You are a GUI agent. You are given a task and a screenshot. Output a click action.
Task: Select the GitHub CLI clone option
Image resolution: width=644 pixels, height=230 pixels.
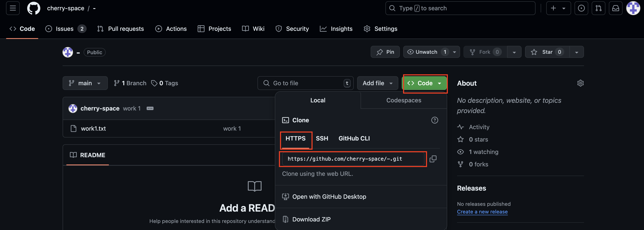[354, 138]
